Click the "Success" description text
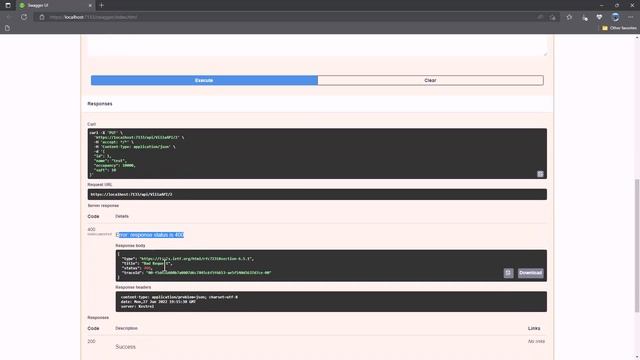640x360 pixels. point(125,347)
